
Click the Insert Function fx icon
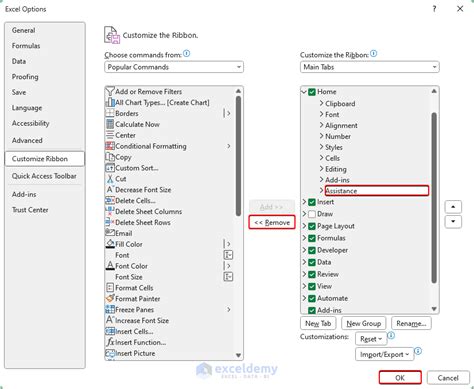(110, 342)
